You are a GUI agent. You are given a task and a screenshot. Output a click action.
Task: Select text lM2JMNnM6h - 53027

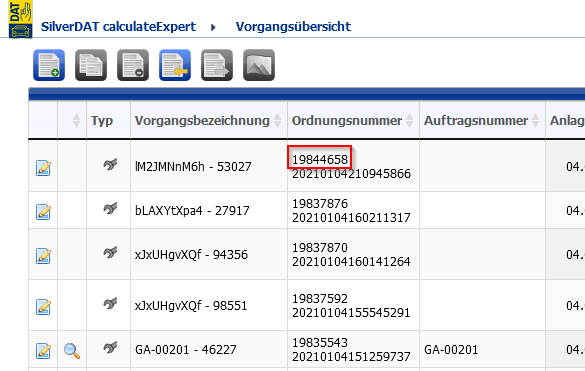(x=193, y=166)
